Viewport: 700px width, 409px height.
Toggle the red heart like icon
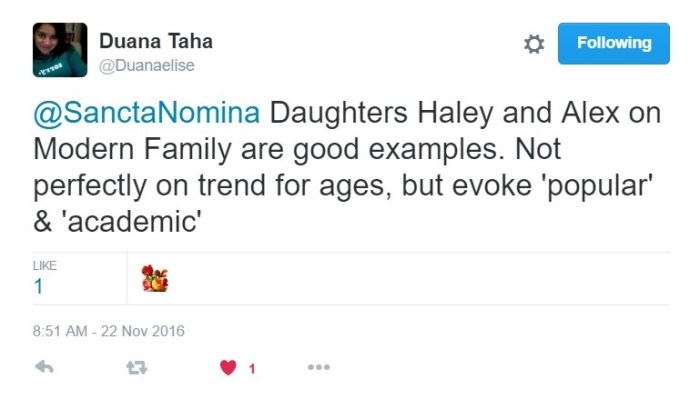[228, 367]
